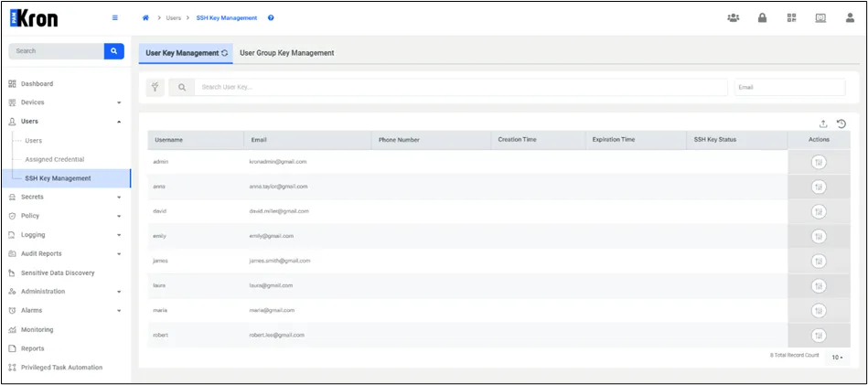This screenshot has height=385, width=868.
Task: Open the user profile icon
Action: pyautogui.click(x=850, y=18)
